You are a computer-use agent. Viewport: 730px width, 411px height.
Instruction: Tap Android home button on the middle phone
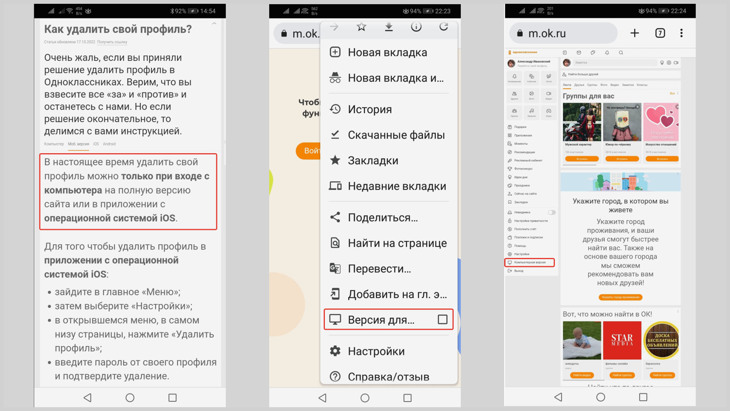tap(365, 397)
